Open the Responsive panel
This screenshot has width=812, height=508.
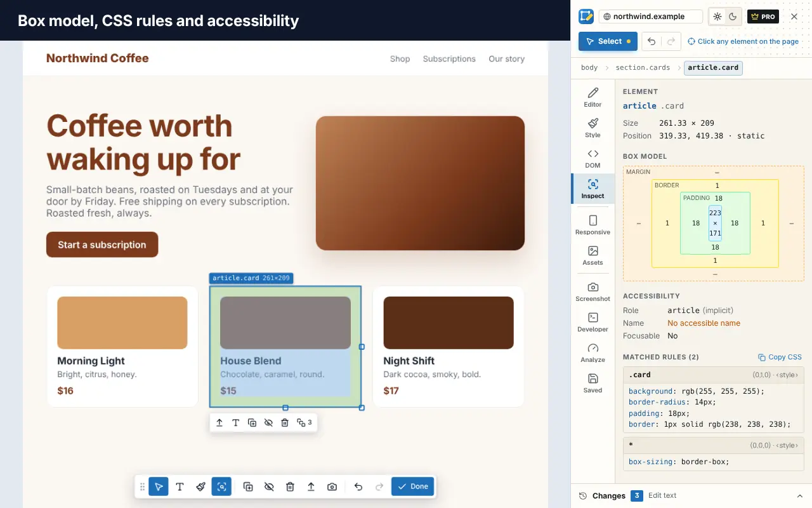[x=593, y=225]
